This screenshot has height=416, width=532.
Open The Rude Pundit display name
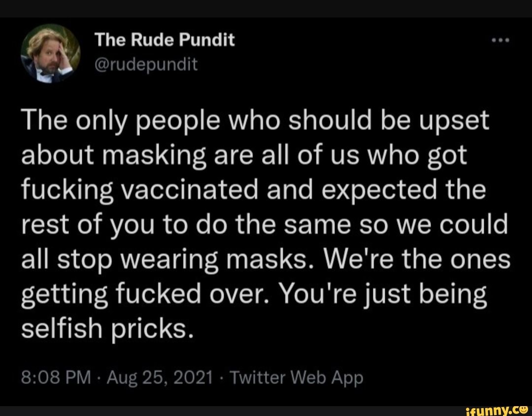pos(164,40)
